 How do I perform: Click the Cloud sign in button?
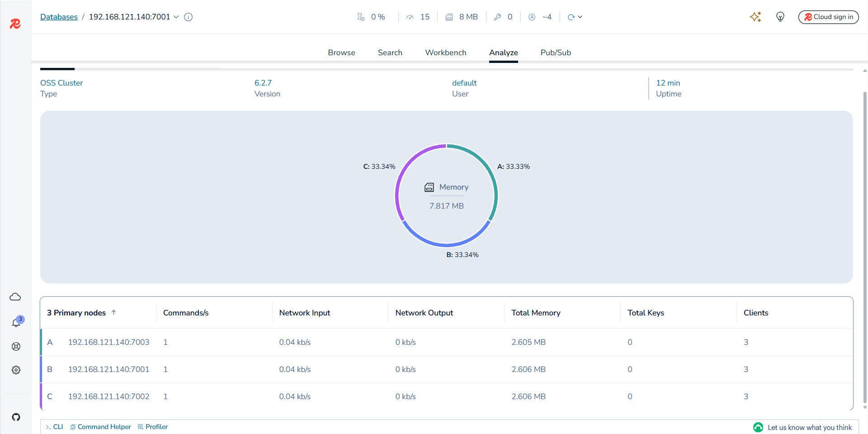(828, 17)
